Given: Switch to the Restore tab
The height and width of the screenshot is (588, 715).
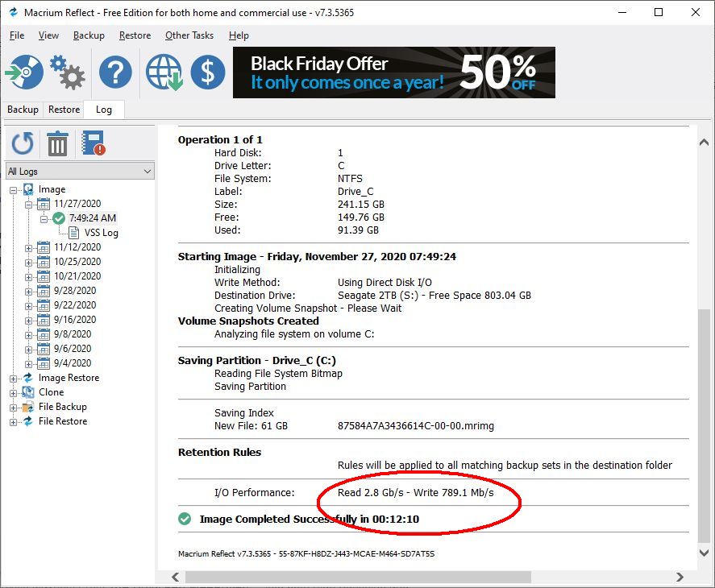Looking at the screenshot, I should click(64, 110).
